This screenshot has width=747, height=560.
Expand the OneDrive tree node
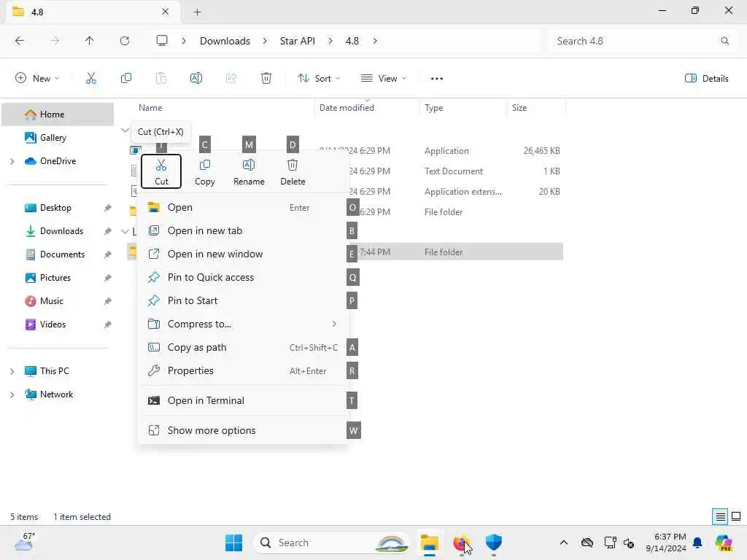coord(12,161)
